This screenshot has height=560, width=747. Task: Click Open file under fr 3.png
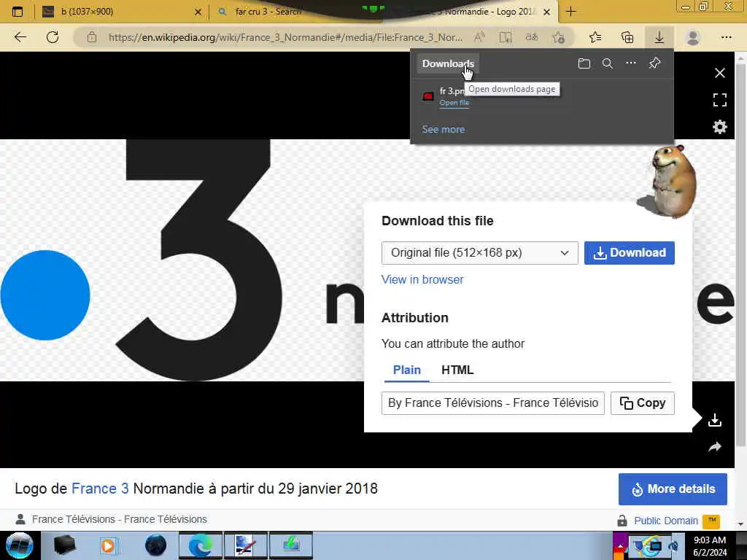point(454,102)
